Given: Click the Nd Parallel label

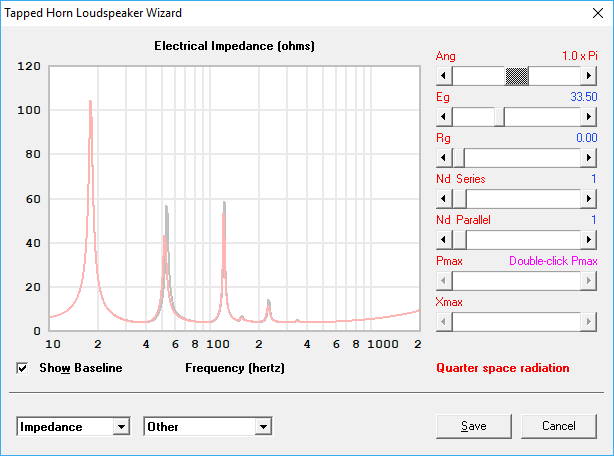Looking at the screenshot, I should [463, 220].
